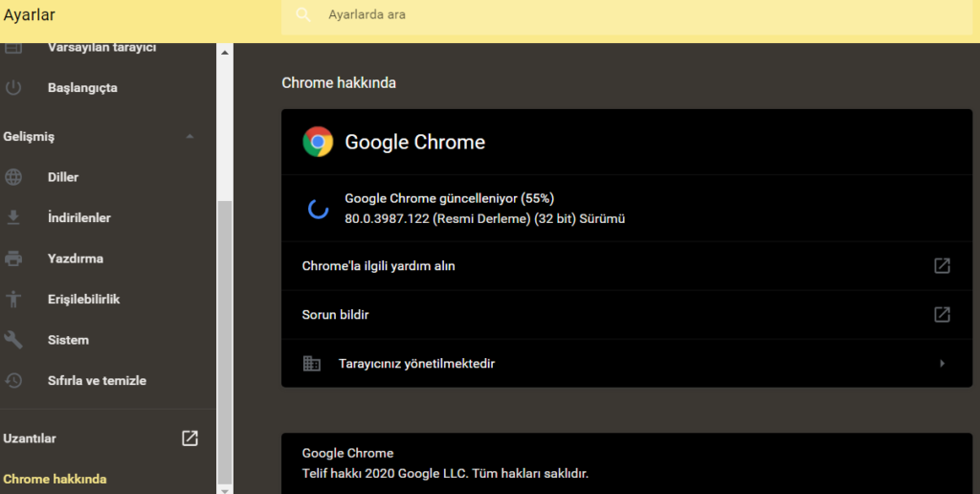Open Varsayılan tarayıcı settings section
980x494 pixels.
[x=101, y=48]
